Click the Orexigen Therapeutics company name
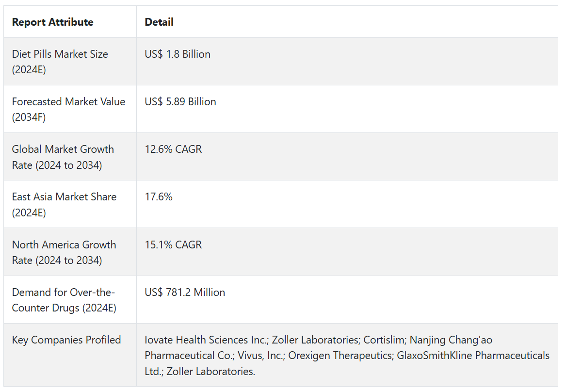 340,356
